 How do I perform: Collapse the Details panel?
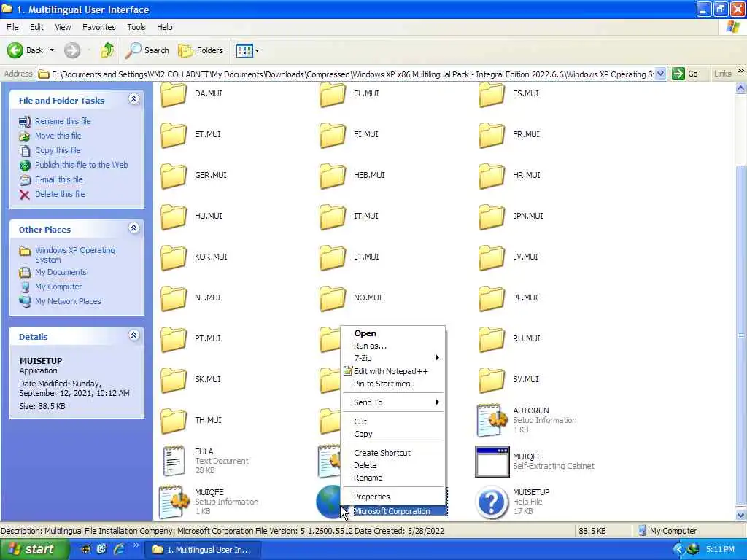tap(134, 335)
